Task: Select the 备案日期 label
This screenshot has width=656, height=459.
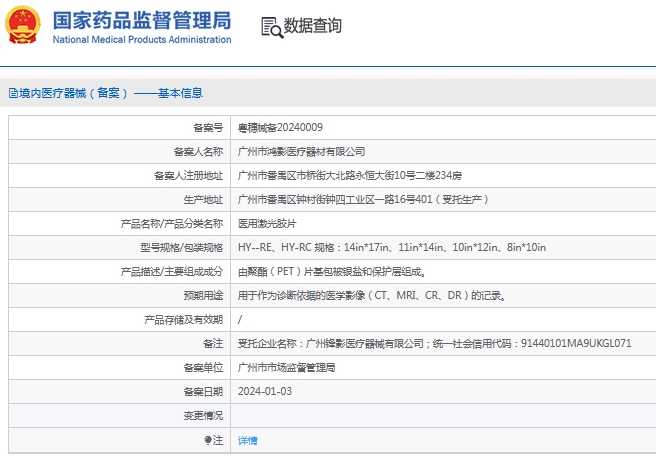Action: (203, 392)
